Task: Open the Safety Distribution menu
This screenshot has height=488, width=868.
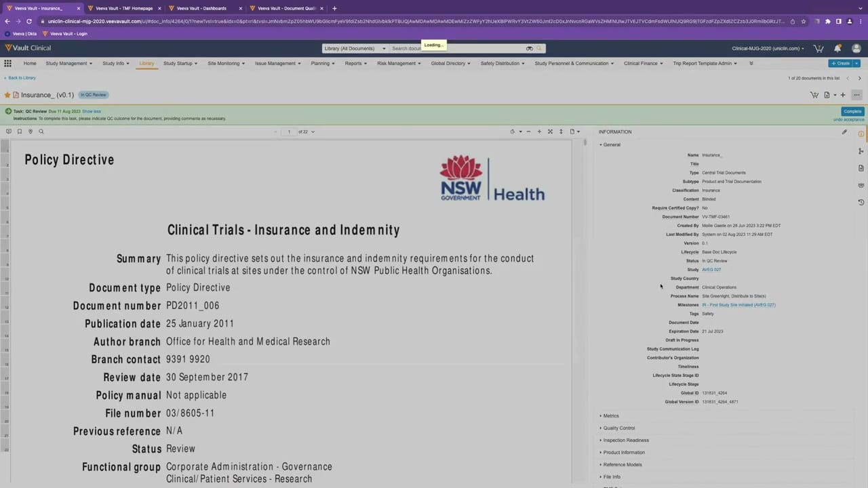Action: click(502, 63)
